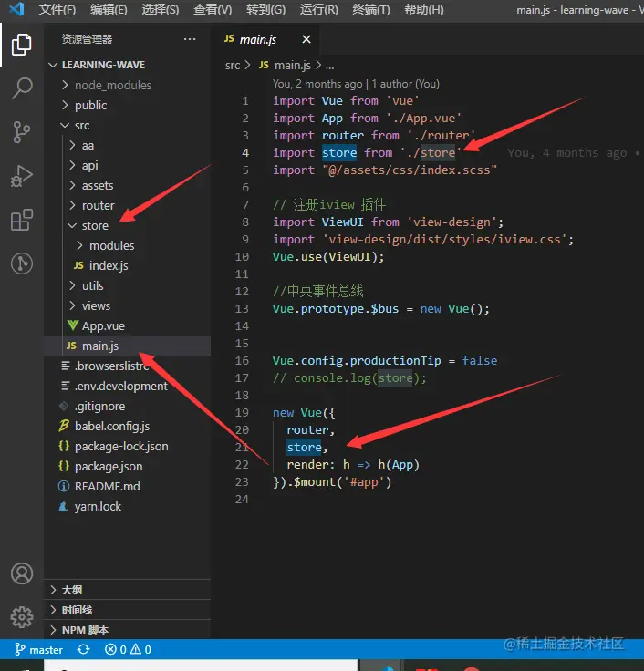Expand the api folder
644x671 pixels.
pyautogui.click(x=127, y=165)
